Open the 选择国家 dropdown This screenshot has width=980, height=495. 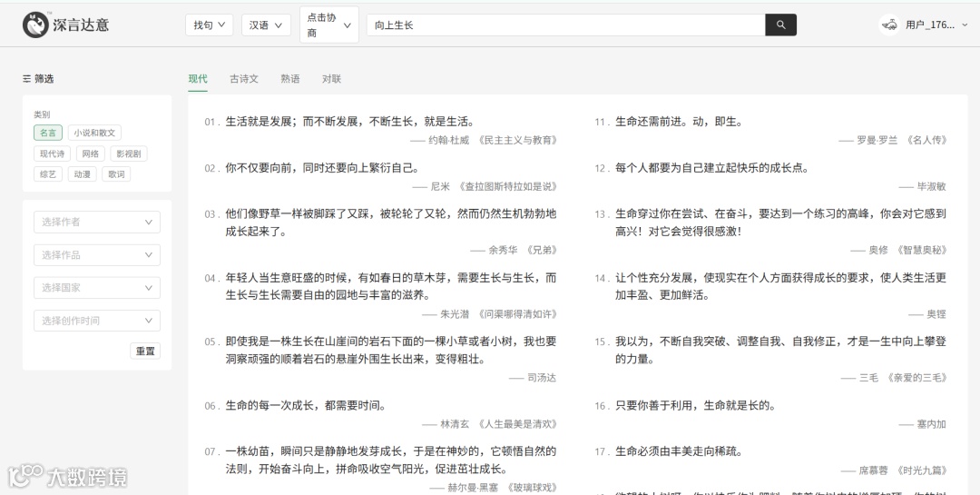tap(97, 288)
